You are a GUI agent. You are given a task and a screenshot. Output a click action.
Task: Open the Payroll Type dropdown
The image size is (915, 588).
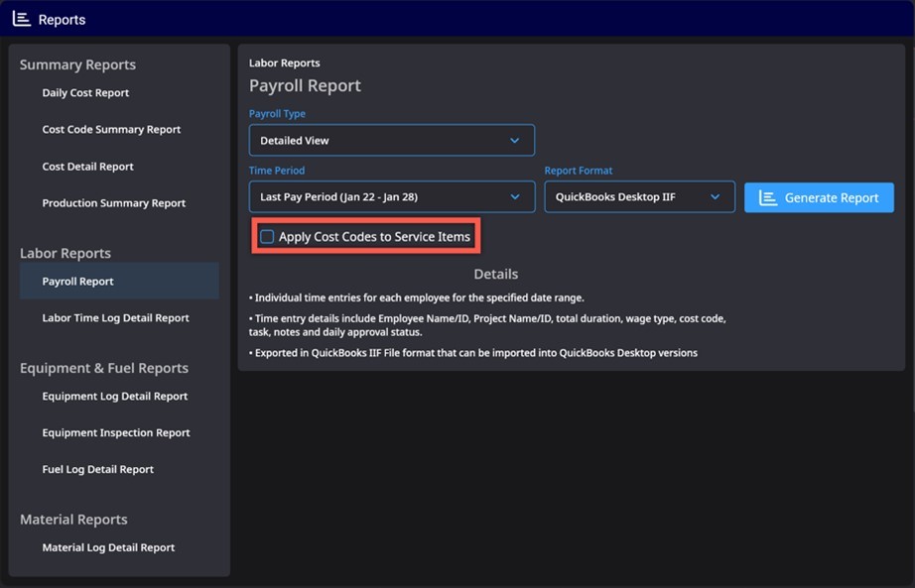(x=391, y=140)
